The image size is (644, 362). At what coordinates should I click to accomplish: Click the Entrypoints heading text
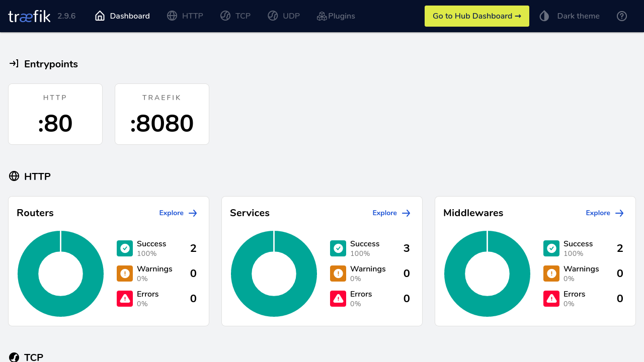click(51, 64)
